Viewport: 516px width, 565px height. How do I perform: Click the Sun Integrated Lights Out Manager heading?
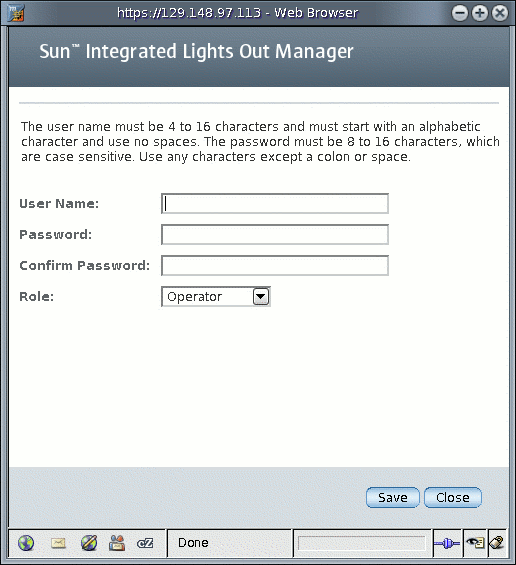point(196,52)
